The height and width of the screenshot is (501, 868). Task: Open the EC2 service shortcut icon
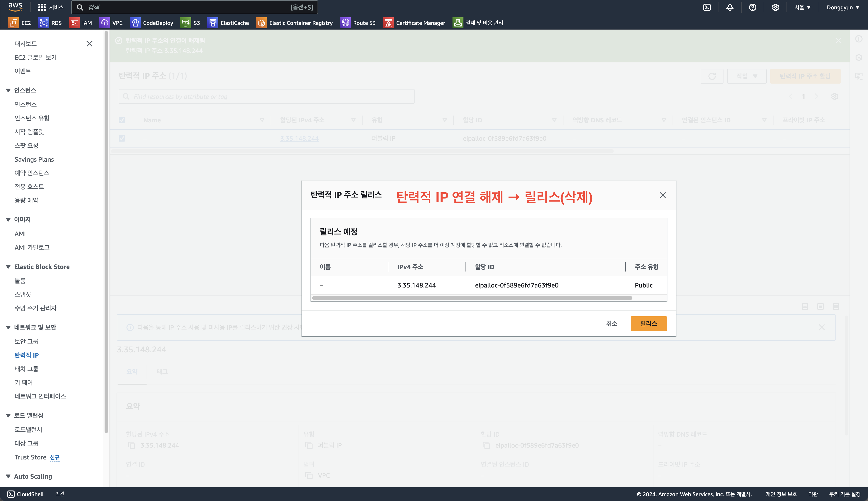point(13,23)
